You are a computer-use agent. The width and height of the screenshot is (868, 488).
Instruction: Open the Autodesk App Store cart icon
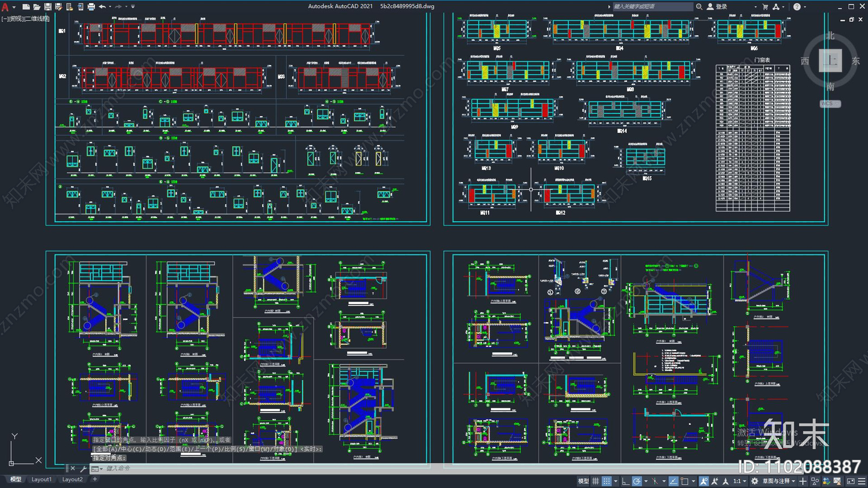tap(765, 7)
